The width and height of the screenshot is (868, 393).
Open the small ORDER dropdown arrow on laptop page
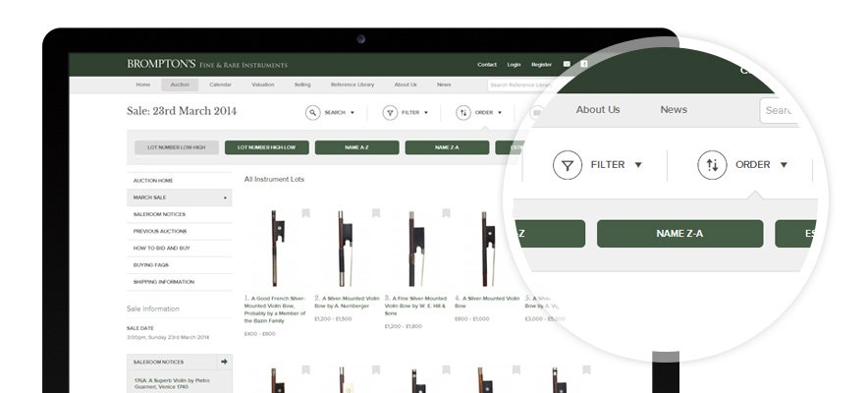coord(500,113)
